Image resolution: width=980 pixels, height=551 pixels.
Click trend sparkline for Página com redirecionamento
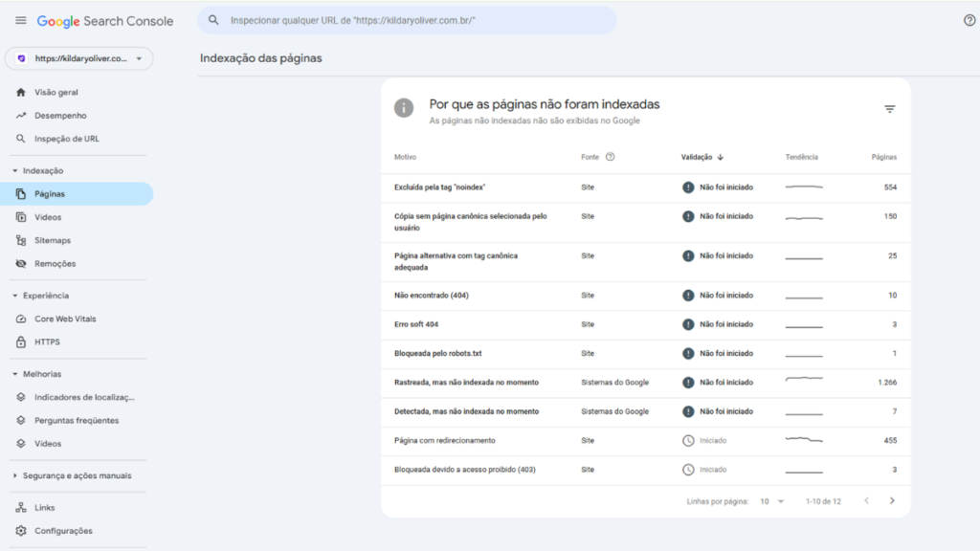(x=804, y=440)
